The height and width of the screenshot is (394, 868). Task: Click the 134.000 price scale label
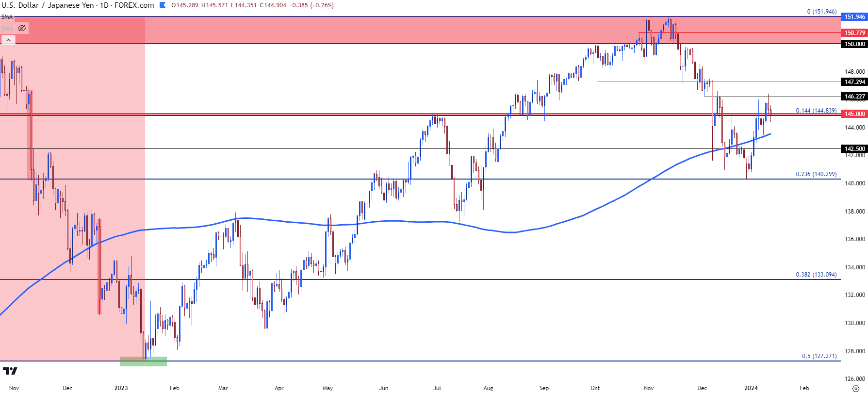click(x=854, y=267)
